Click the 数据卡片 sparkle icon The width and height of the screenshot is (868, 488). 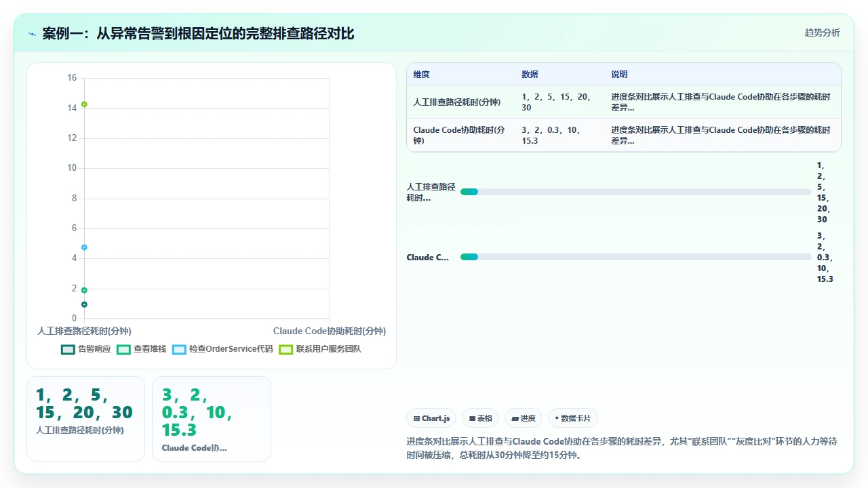557,418
